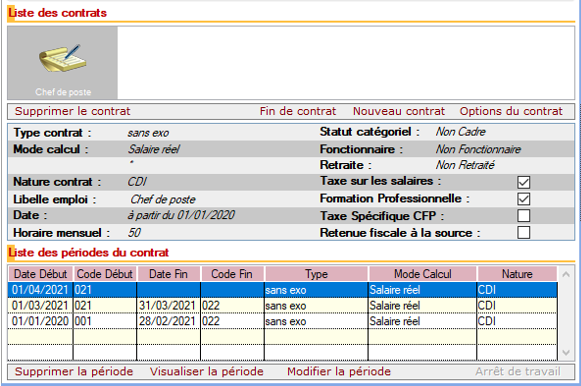Click the Code Fin column header

(232, 274)
